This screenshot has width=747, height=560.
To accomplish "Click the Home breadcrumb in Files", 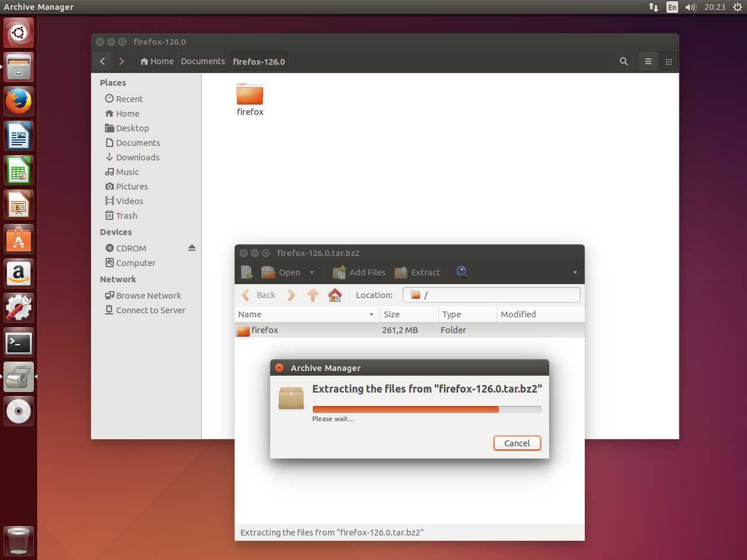I will point(157,61).
